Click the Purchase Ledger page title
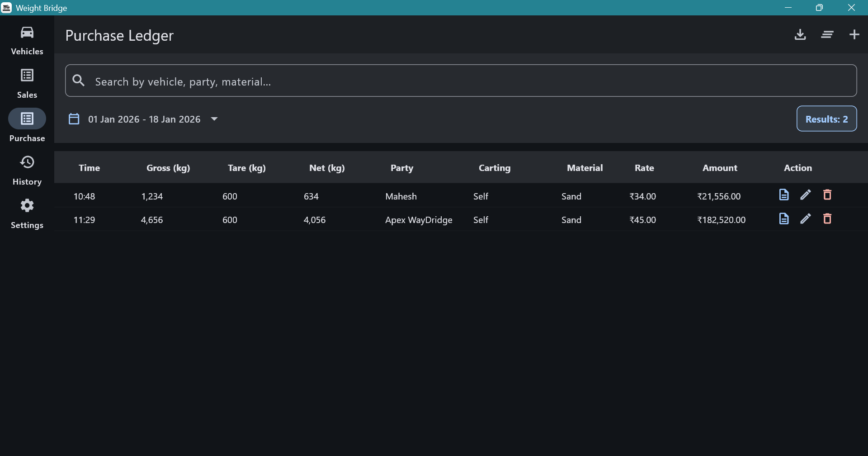Screen dimensions: 868x456 (x=119, y=35)
